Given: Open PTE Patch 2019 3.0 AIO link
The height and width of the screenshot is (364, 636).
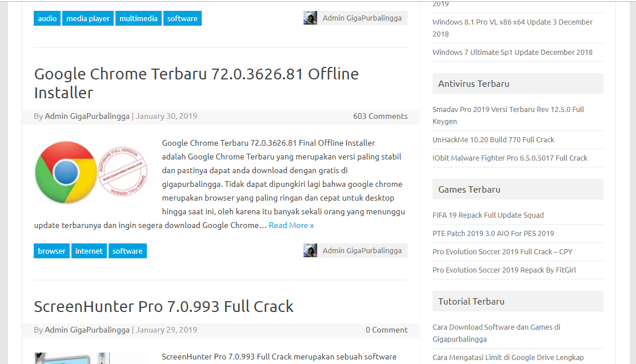Looking at the screenshot, I should point(493,233).
